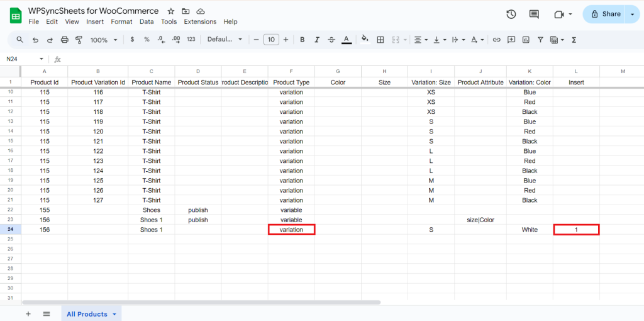Open the Help menu

click(230, 22)
